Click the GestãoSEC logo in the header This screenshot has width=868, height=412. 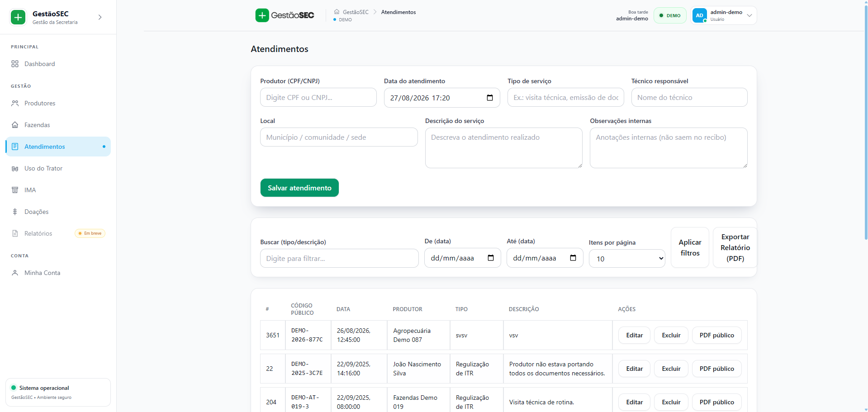tap(285, 15)
